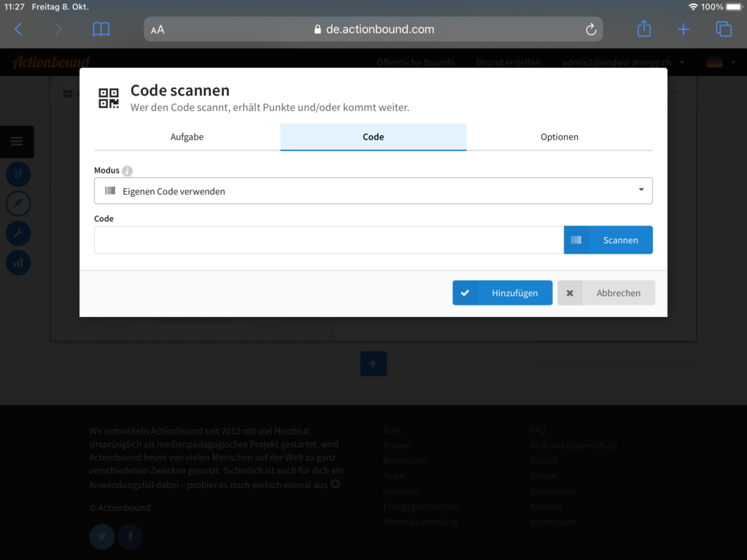
Task: Expand the Modus dropdown
Action: 373,191
